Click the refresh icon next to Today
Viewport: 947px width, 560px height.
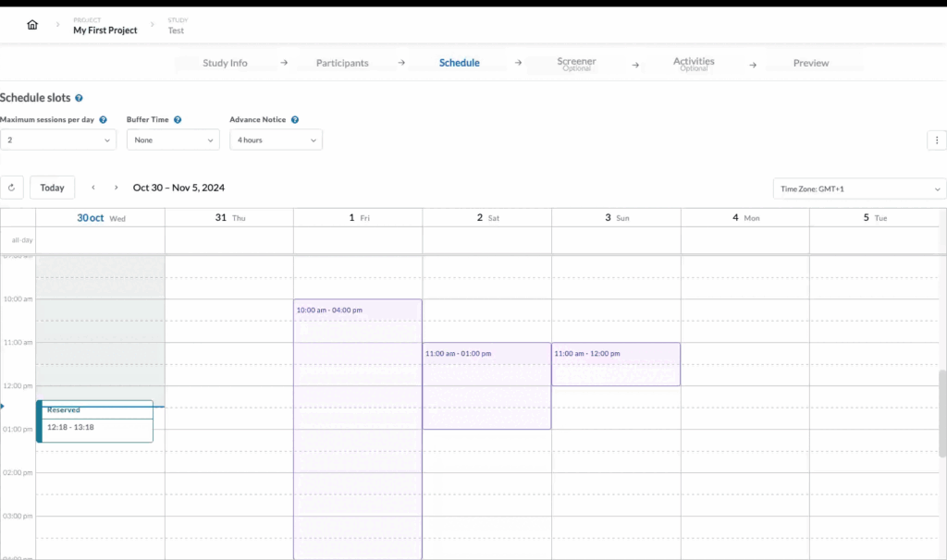11,187
